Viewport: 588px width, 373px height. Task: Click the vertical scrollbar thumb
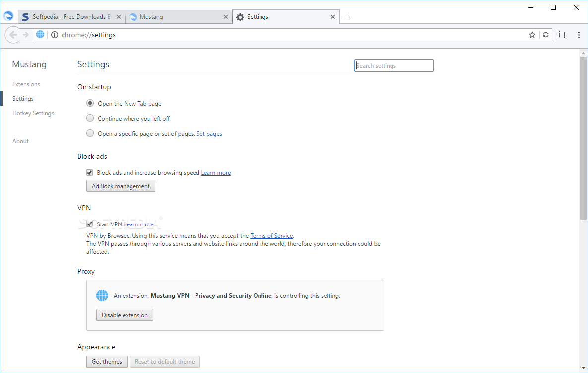pyautogui.click(x=583, y=139)
